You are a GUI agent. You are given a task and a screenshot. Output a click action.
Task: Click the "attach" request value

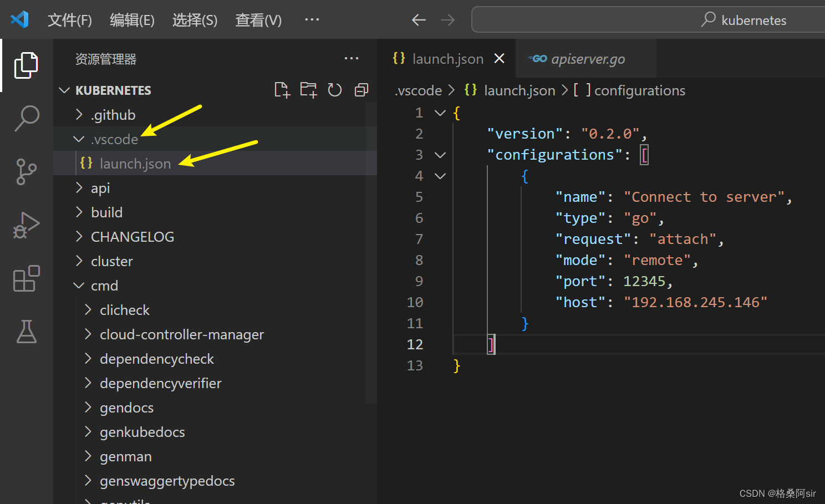tap(683, 239)
